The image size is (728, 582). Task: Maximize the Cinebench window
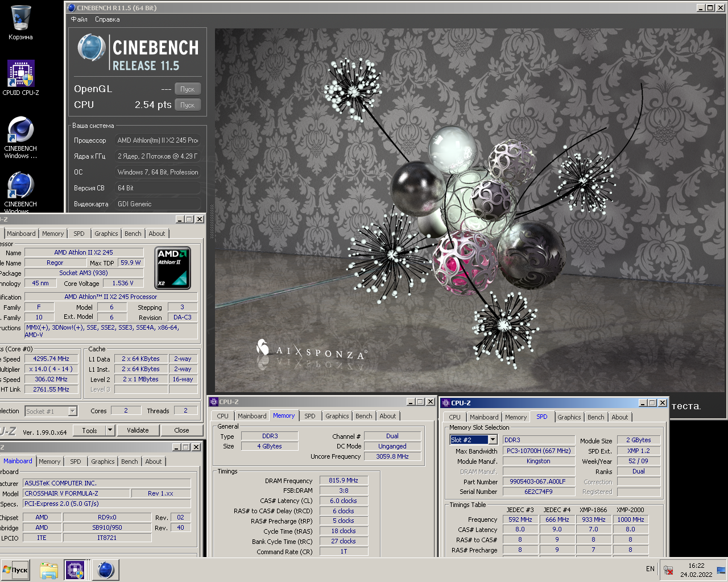710,8
